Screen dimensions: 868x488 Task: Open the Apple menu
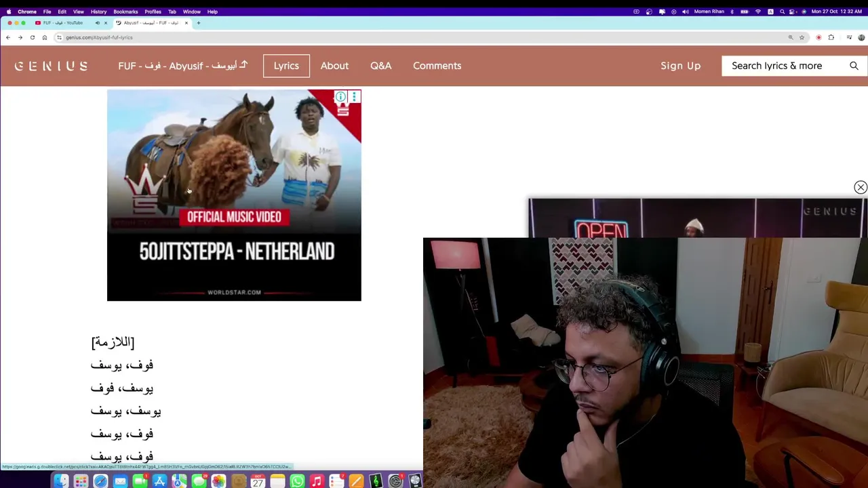pyautogui.click(x=9, y=12)
